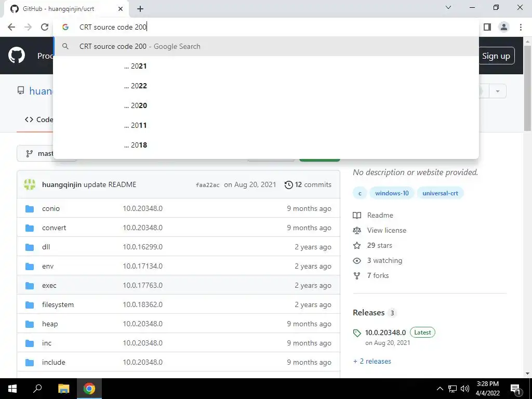The width and height of the screenshot is (532, 399).
Task: Choose the 2018 autocomplete suggestion
Action: click(x=266, y=145)
